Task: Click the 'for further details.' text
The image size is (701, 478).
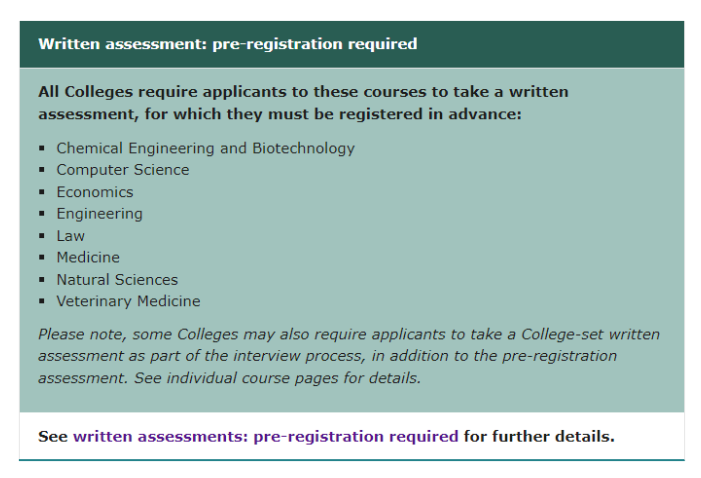Action: (539, 437)
